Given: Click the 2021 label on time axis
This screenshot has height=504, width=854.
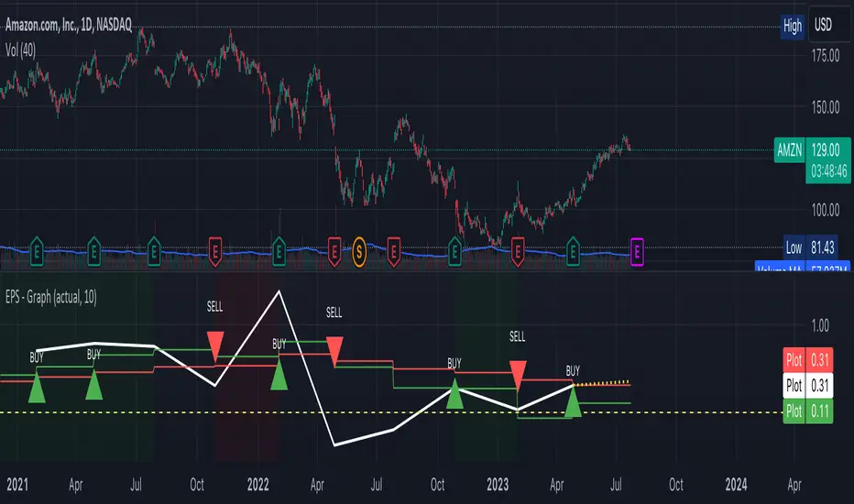Looking at the screenshot, I should pyautogui.click(x=16, y=485).
